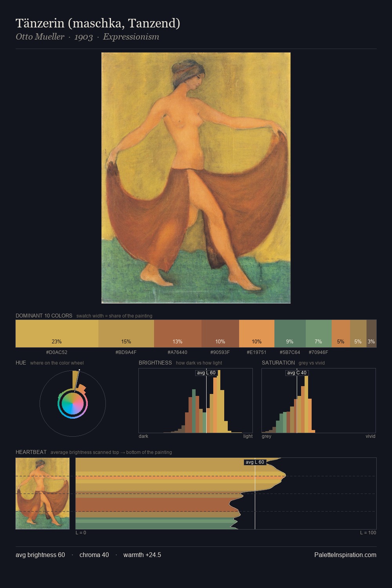The width and height of the screenshot is (392, 588).
Task: Click the L = 100 axis label
Action: point(368,533)
